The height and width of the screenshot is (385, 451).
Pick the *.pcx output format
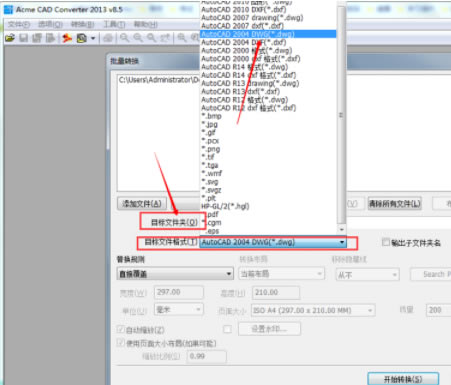tap(268, 141)
